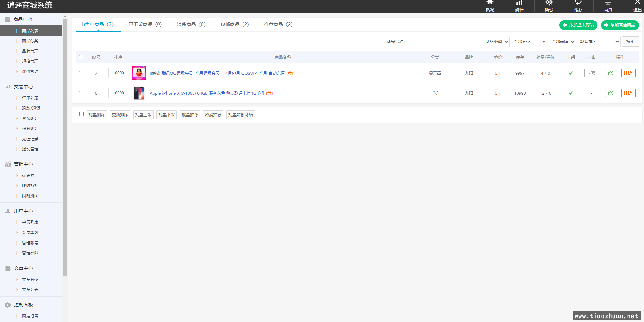Click the 添加普通商品 button
The image size is (644, 322).
point(620,25)
